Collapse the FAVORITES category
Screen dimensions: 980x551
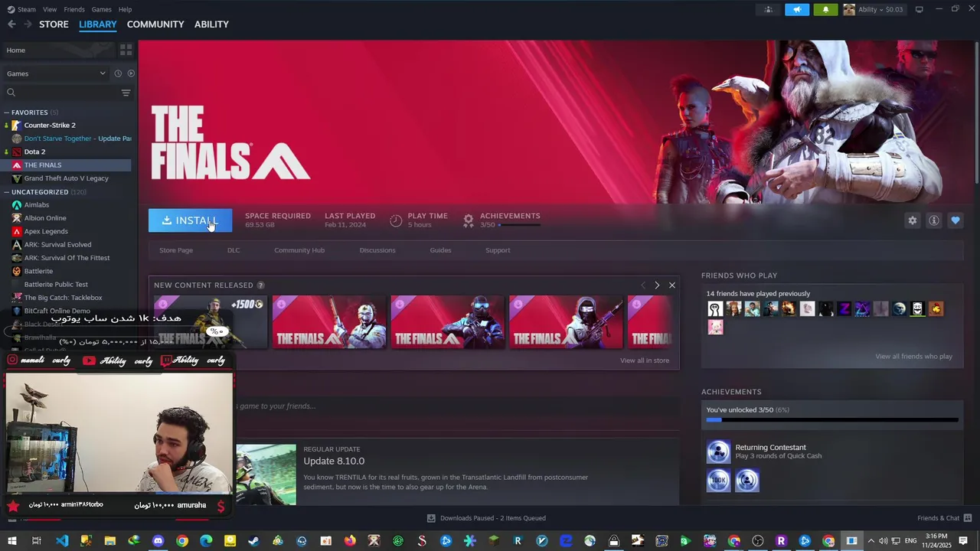tap(6, 112)
